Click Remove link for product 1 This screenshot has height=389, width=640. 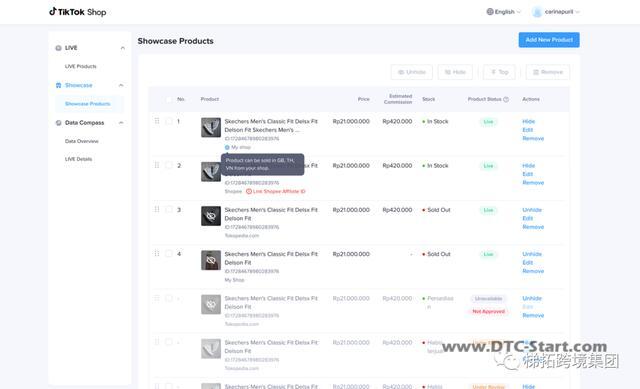533,139
